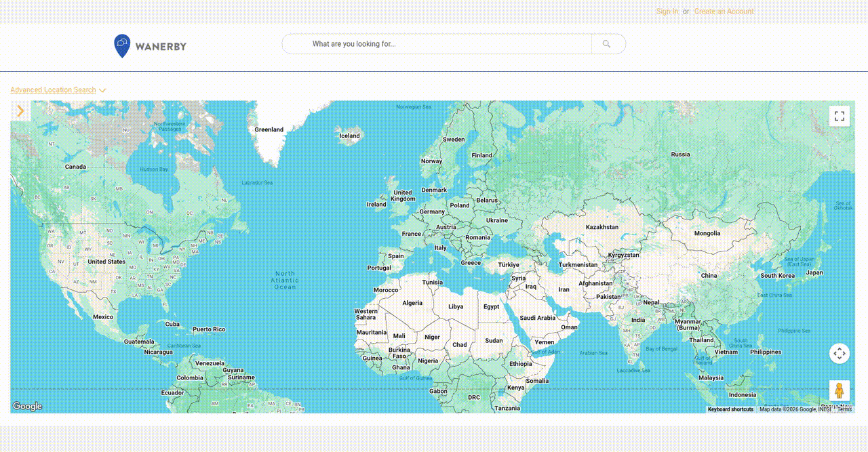Viewport: 868px width, 452px height.
Task: Click the Philippines label
Action: 766,352
